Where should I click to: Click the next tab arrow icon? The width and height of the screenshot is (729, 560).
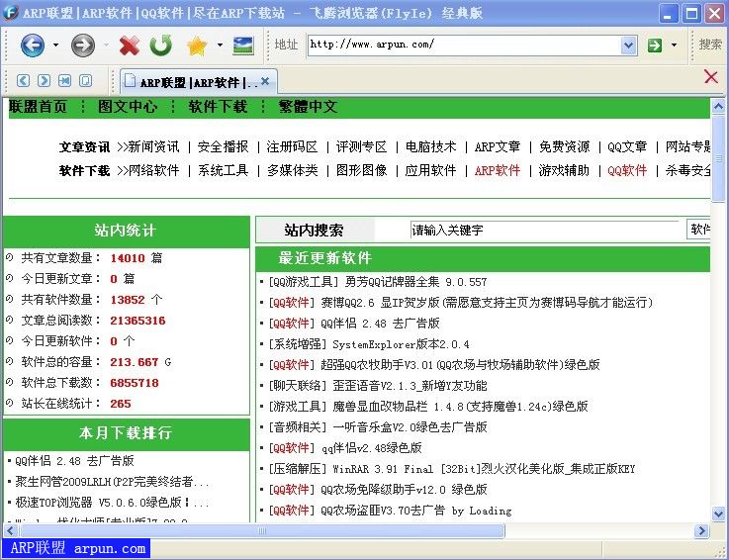point(44,81)
